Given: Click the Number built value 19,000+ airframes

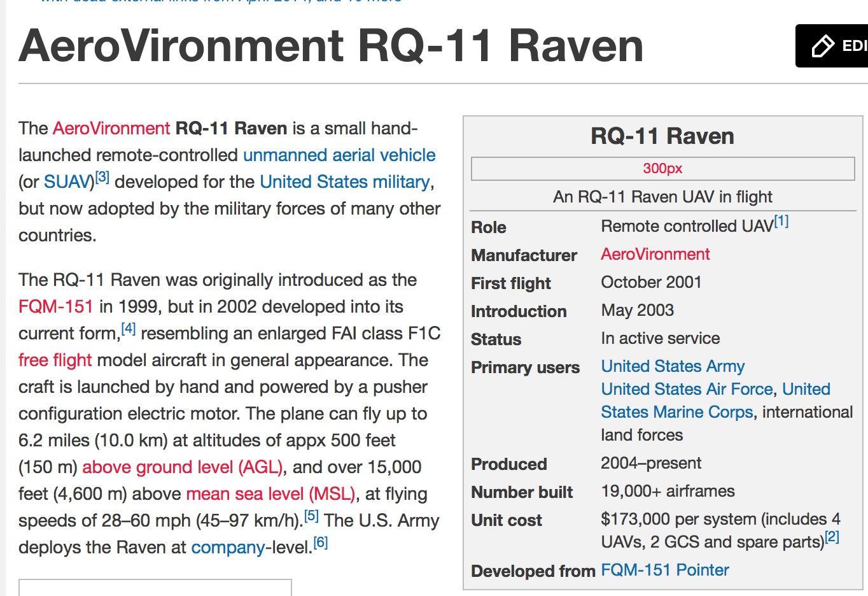Looking at the screenshot, I should tap(668, 492).
